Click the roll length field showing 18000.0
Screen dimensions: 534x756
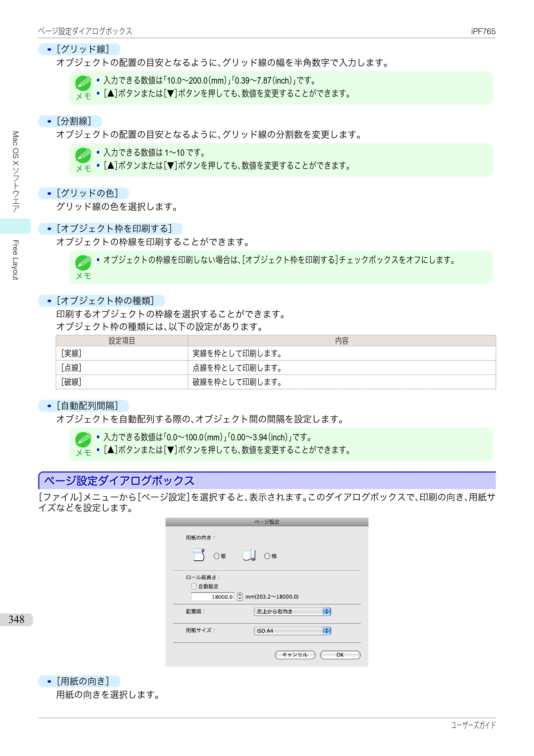click(213, 597)
